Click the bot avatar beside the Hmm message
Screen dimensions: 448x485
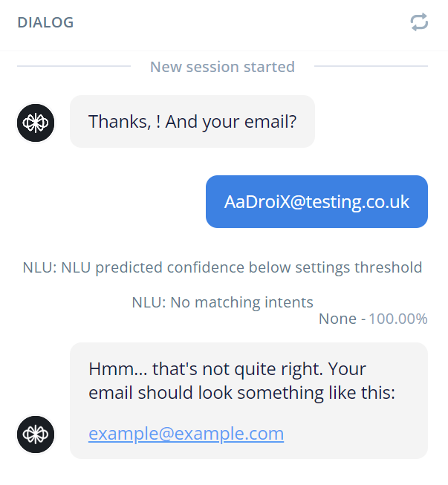[x=36, y=434]
